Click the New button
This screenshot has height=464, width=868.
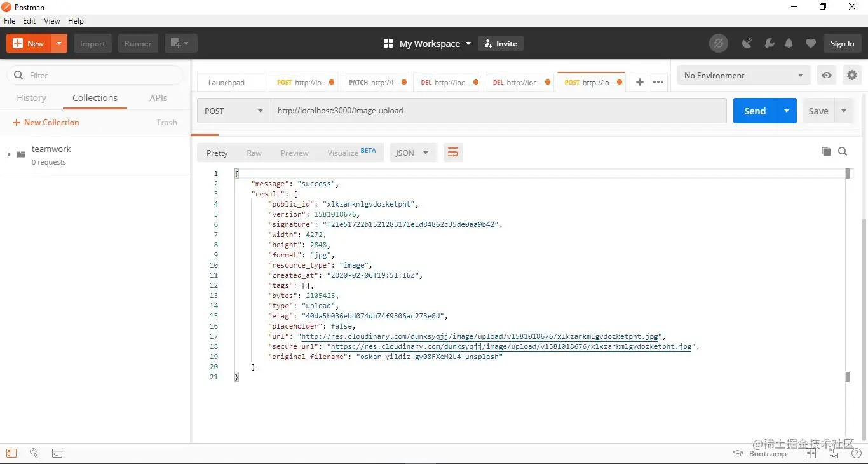[29, 43]
